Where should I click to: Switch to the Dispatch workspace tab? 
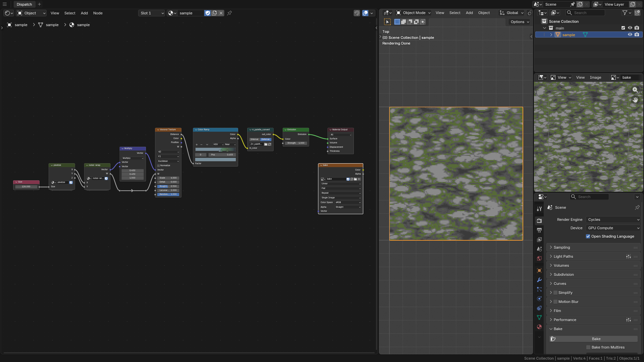pos(24,4)
